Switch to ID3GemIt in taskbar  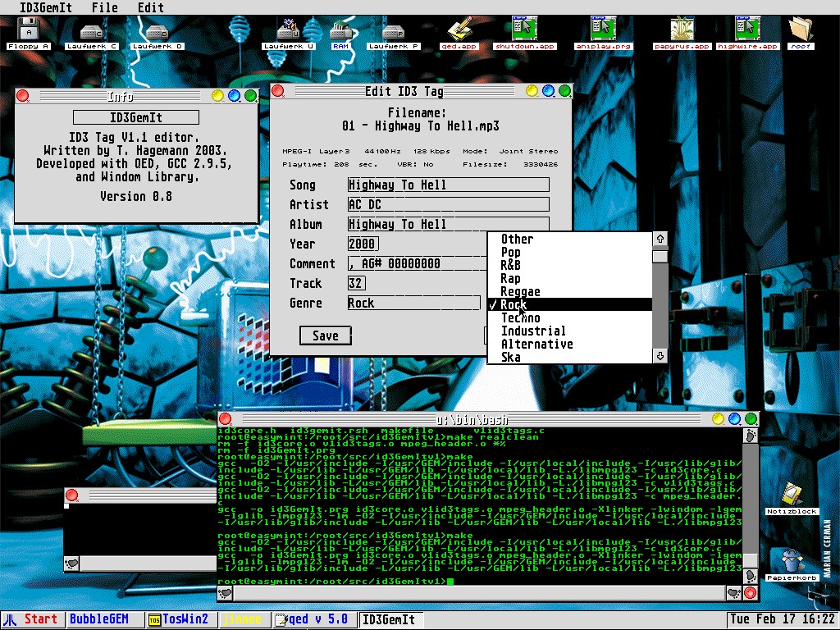pos(390,619)
